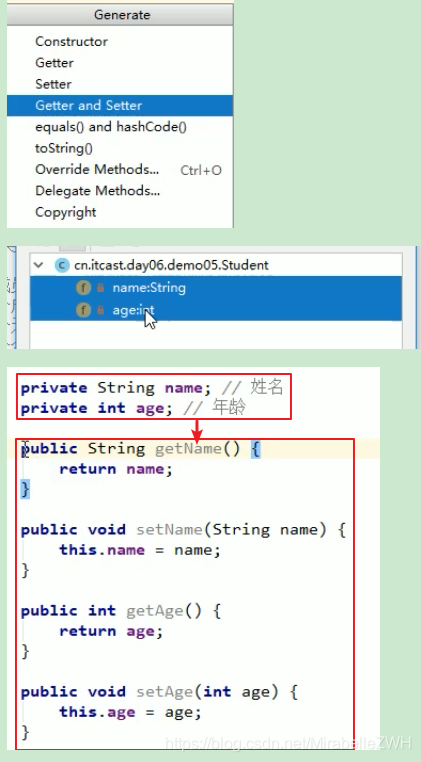Click the 'return age;' statement

click(x=111, y=631)
